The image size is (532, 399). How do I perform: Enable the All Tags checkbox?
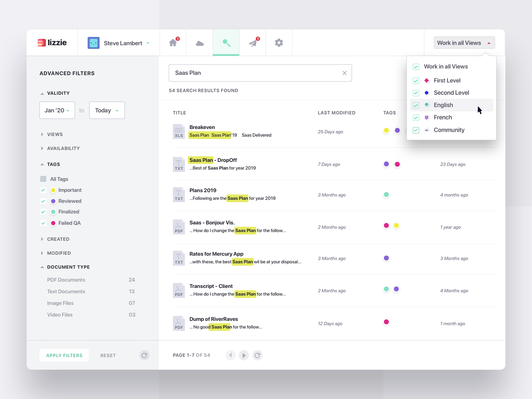click(x=43, y=179)
